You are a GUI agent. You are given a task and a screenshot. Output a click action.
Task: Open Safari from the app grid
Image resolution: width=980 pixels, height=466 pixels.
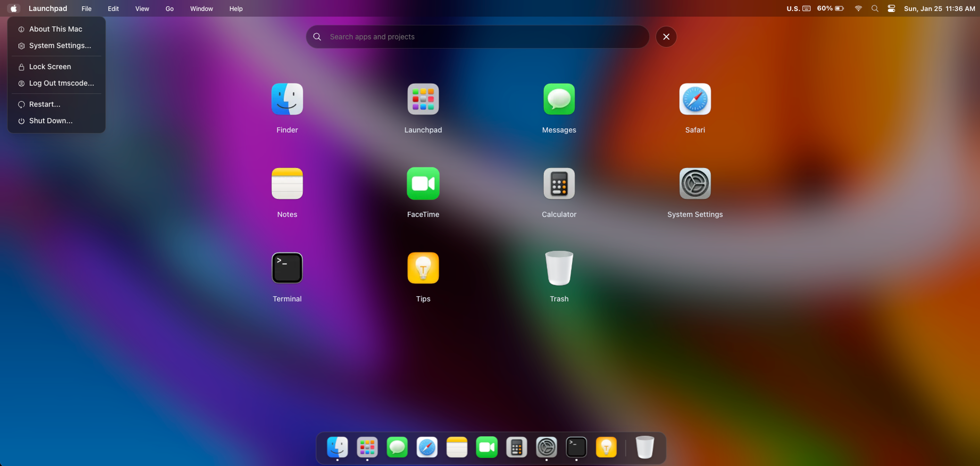pos(695,99)
